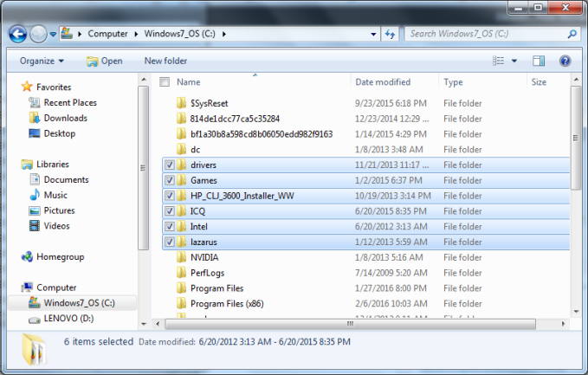Uncheck the Intel folder checkbox
This screenshot has height=375, width=588.
coord(170,226)
